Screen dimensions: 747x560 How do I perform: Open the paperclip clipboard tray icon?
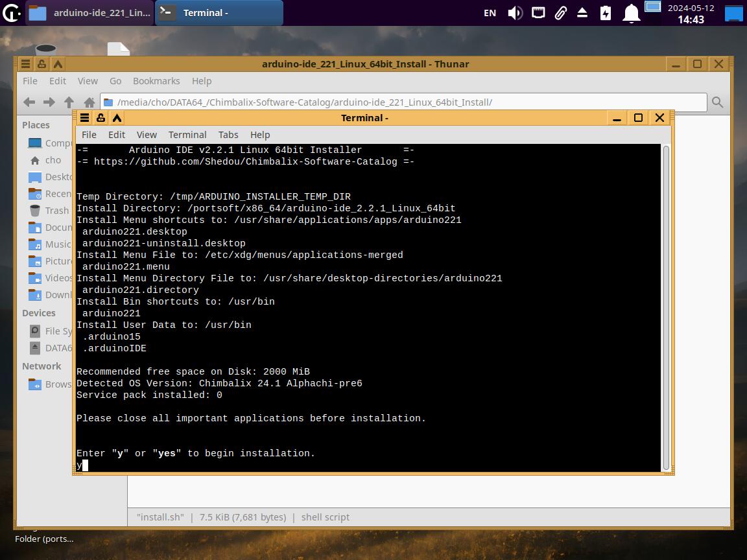coord(561,13)
